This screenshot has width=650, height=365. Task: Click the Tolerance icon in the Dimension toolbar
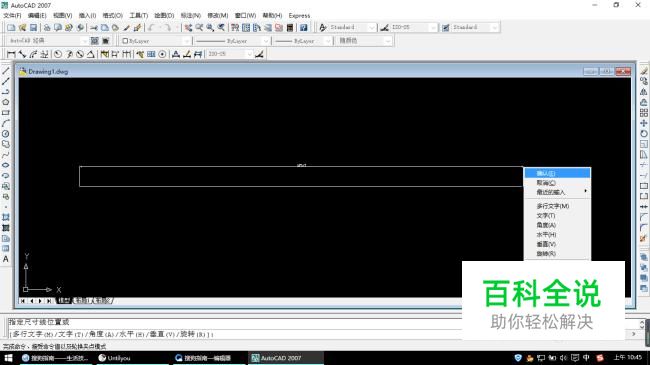151,54
